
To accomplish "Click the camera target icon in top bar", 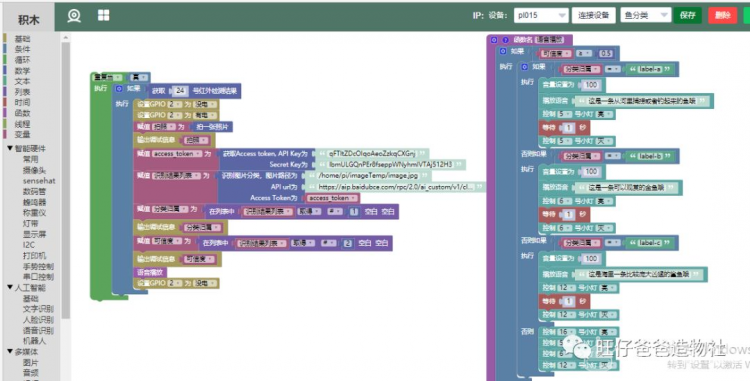I will pos(74,16).
